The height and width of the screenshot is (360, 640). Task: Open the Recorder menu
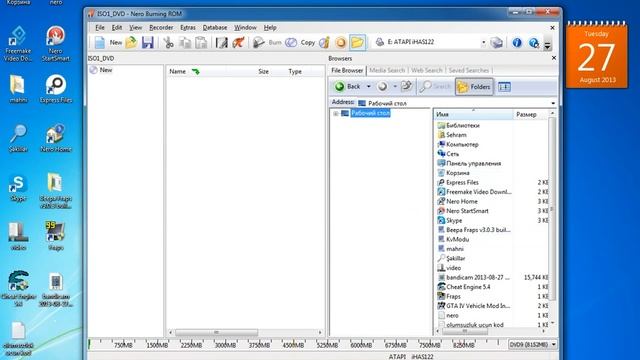(161, 27)
